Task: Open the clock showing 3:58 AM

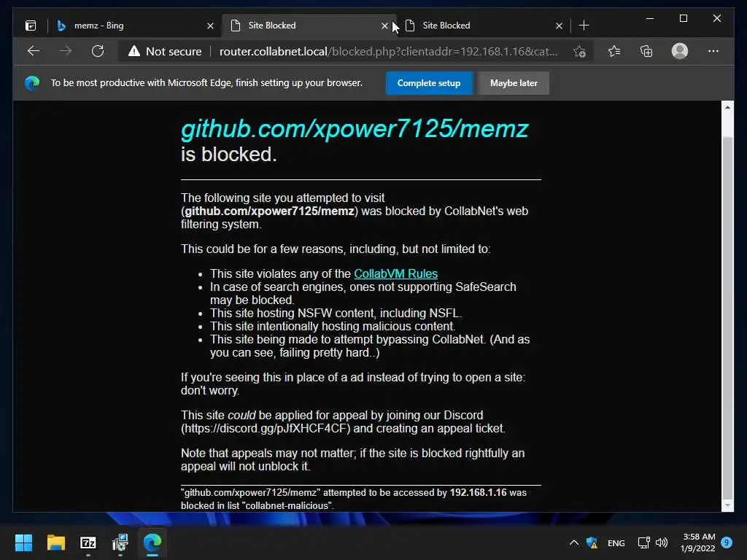Action: click(x=698, y=542)
